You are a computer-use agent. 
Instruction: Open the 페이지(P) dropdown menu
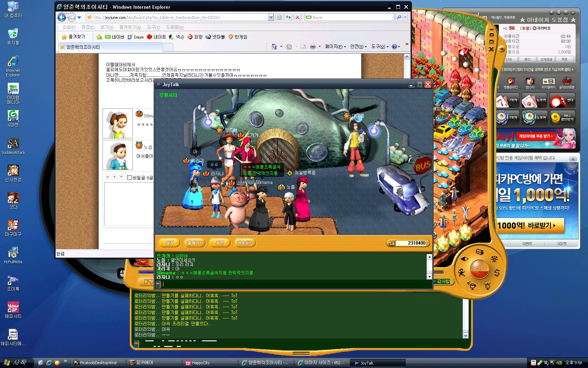pyautogui.click(x=335, y=47)
